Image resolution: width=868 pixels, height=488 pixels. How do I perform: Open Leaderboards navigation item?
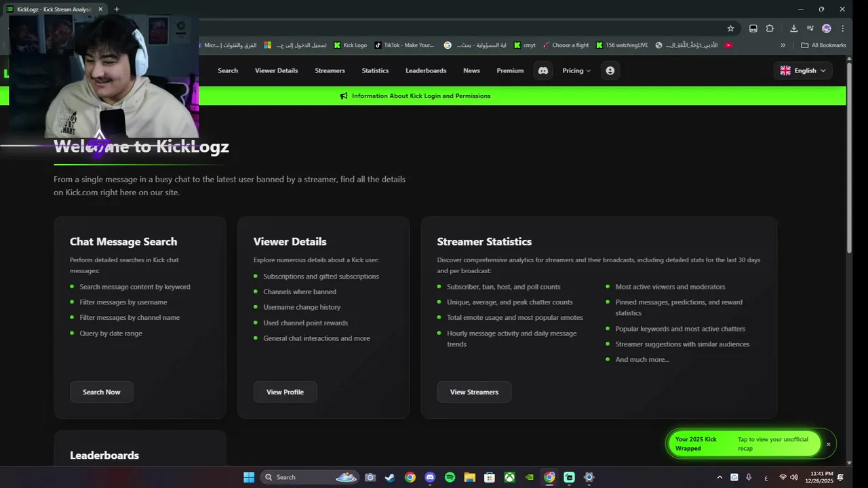426,70
